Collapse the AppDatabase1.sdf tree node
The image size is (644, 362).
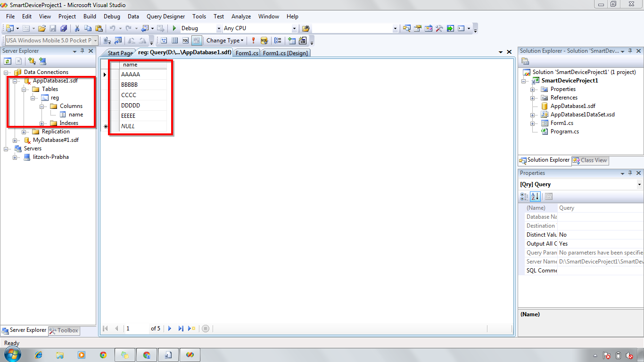pyautogui.click(x=15, y=81)
